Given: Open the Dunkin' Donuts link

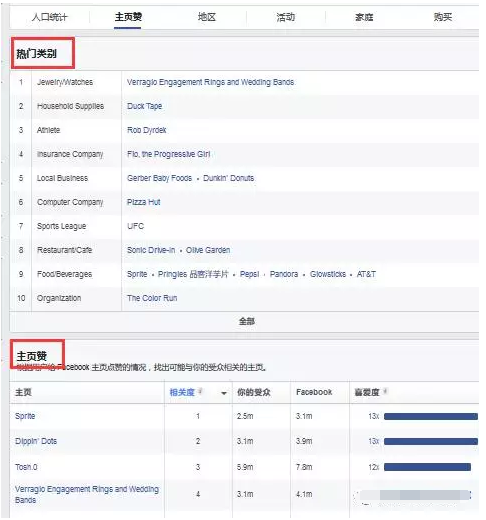Looking at the screenshot, I should point(229,178).
